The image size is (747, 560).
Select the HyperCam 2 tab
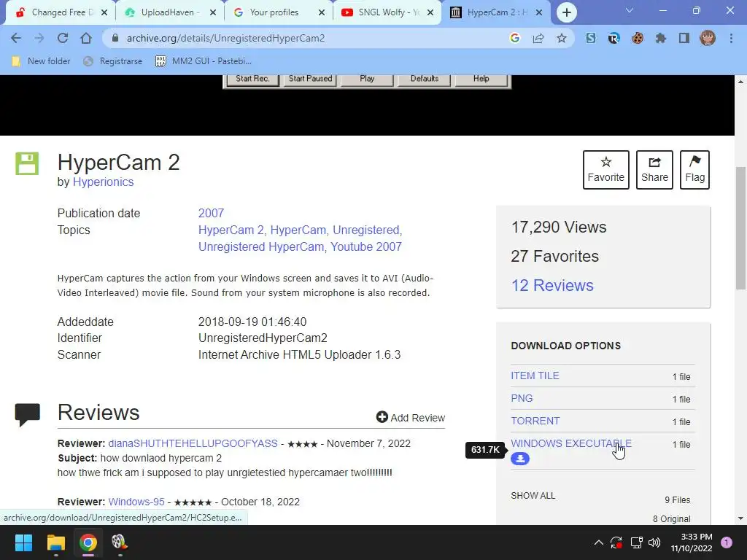(495, 12)
